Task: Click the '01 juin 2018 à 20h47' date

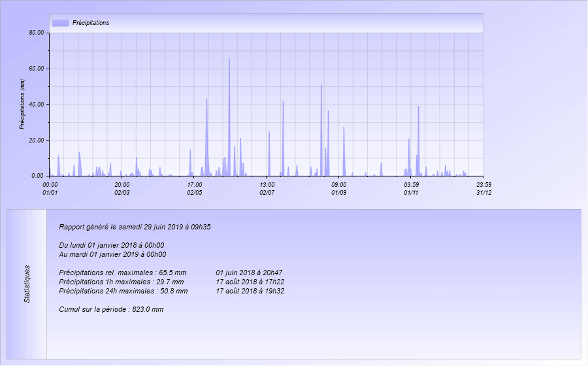Action: [x=249, y=273]
